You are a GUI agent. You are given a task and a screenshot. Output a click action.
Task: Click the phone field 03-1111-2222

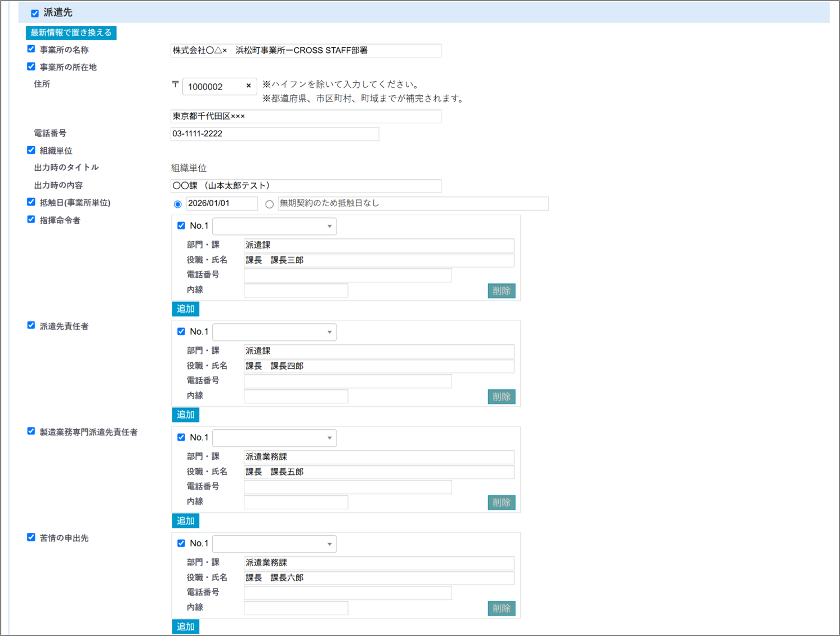(x=275, y=134)
